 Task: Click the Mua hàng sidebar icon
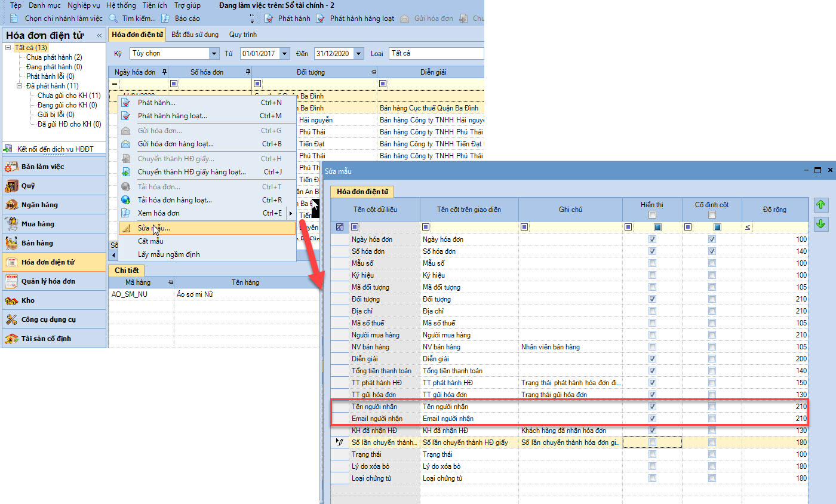pyautogui.click(x=11, y=224)
